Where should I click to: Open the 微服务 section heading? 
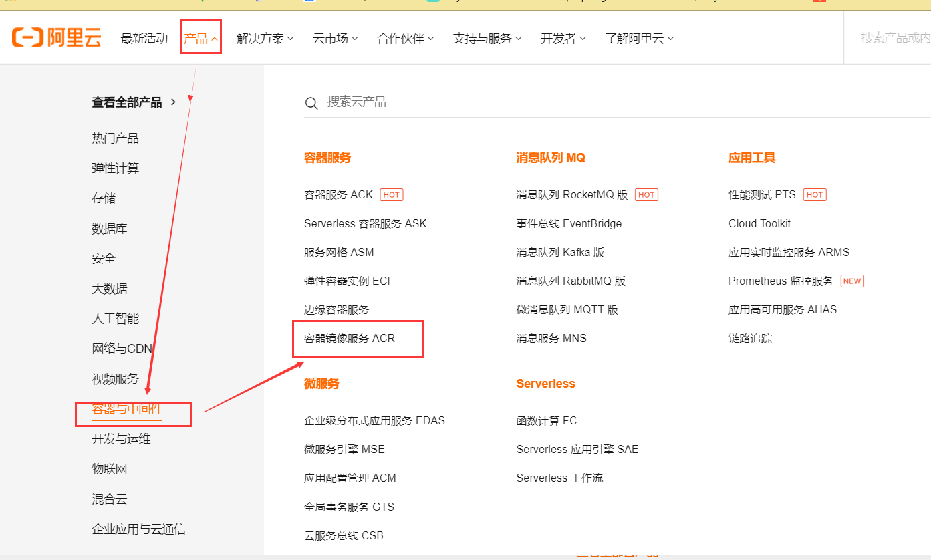(321, 384)
